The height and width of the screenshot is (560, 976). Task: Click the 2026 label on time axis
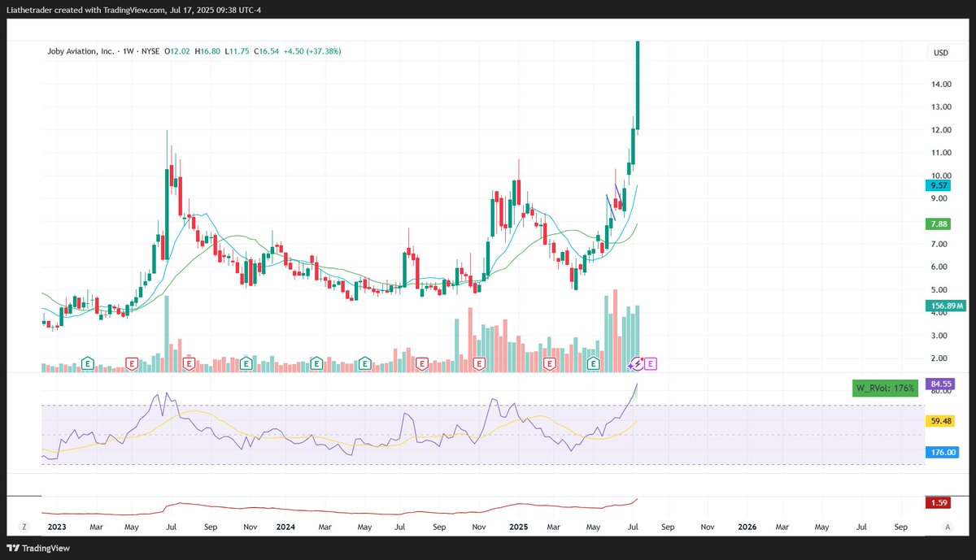747,527
